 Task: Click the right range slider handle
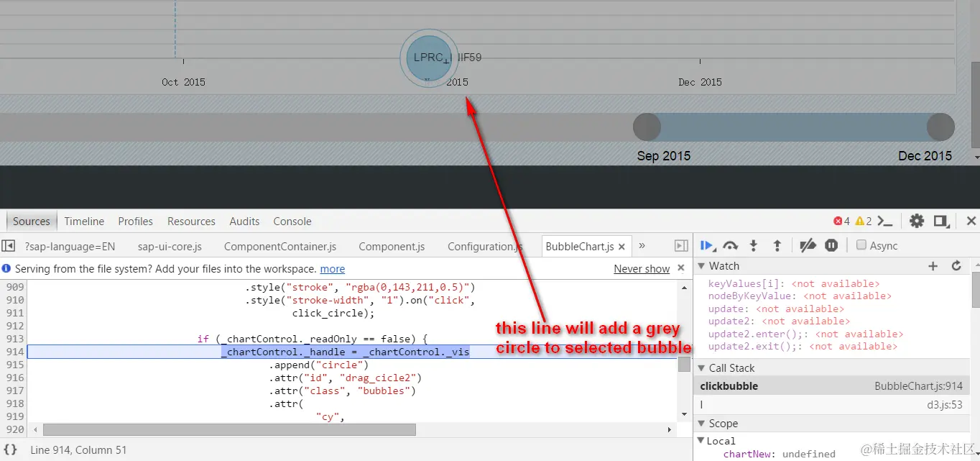(940, 127)
